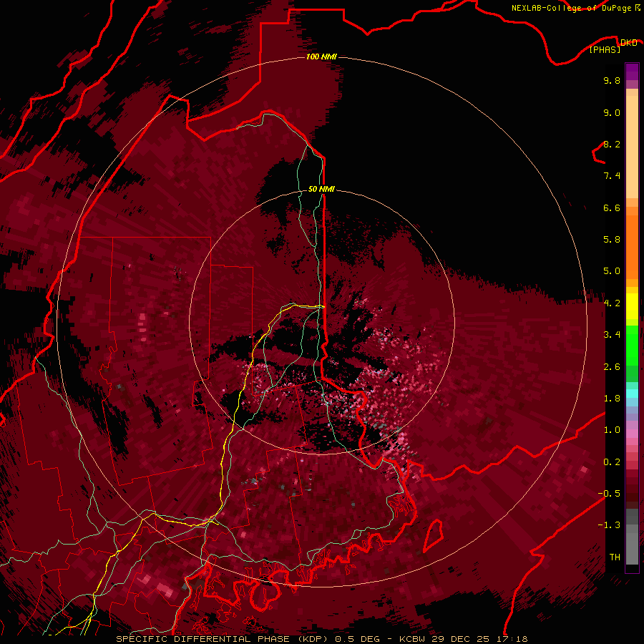The width and height of the screenshot is (644, 644).
Task: Click the 29 DEC 25 date in the caption
Action: pos(460,639)
